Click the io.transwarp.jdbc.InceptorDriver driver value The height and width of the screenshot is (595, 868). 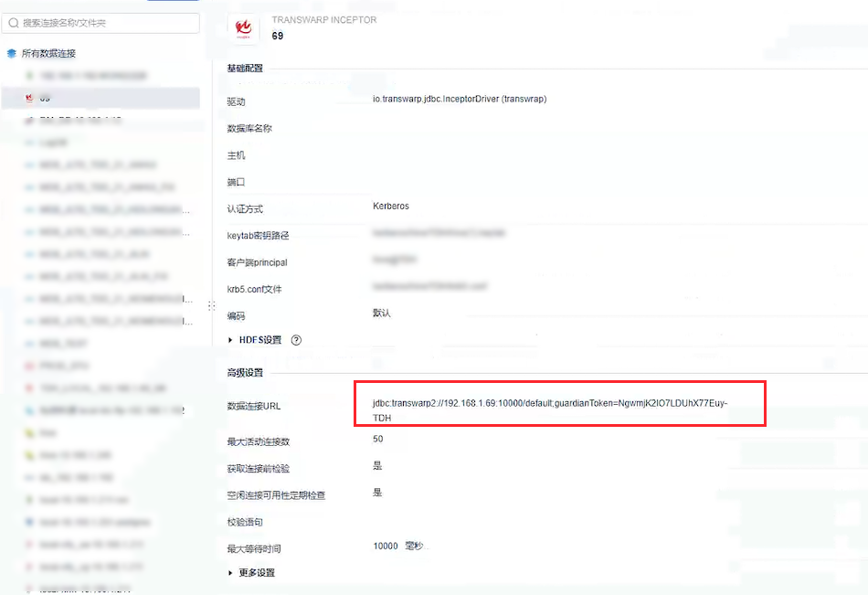pos(460,99)
